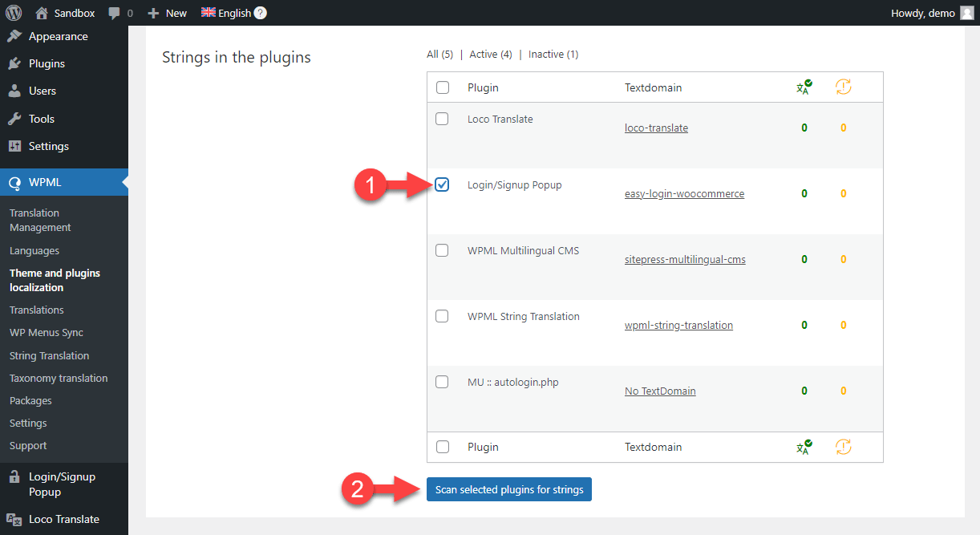
Task: Click the Appearance paintbrush icon
Action: pos(14,36)
